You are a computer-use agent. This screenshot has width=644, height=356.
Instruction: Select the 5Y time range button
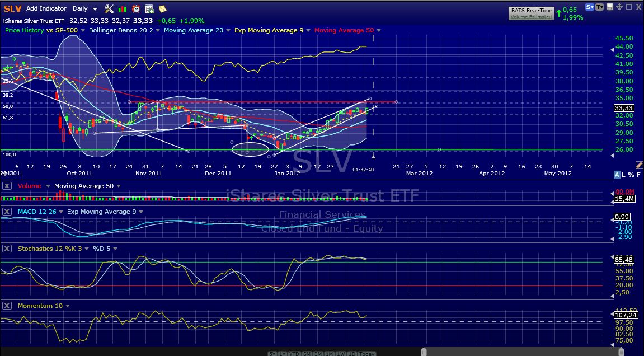[x=272, y=354]
